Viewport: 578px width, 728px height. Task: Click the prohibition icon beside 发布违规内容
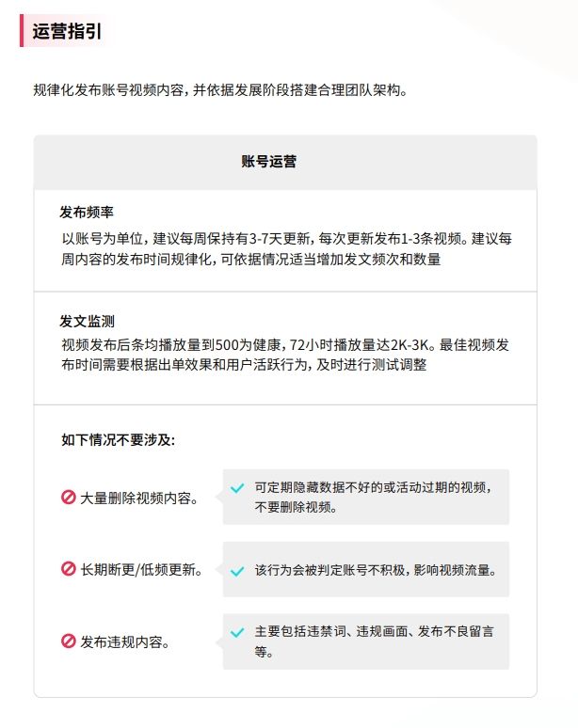pos(68,641)
